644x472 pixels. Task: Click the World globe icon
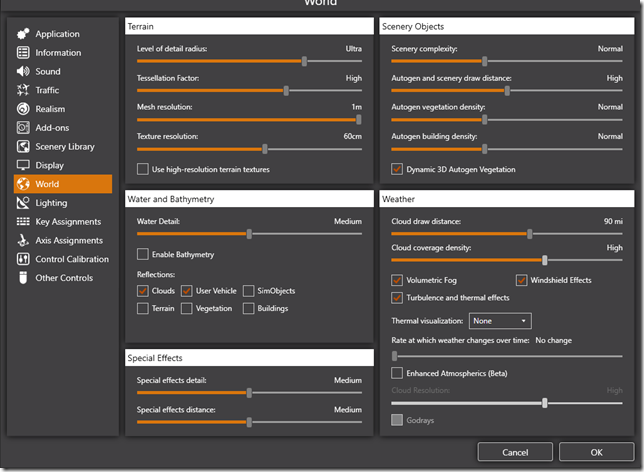coord(23,184)
